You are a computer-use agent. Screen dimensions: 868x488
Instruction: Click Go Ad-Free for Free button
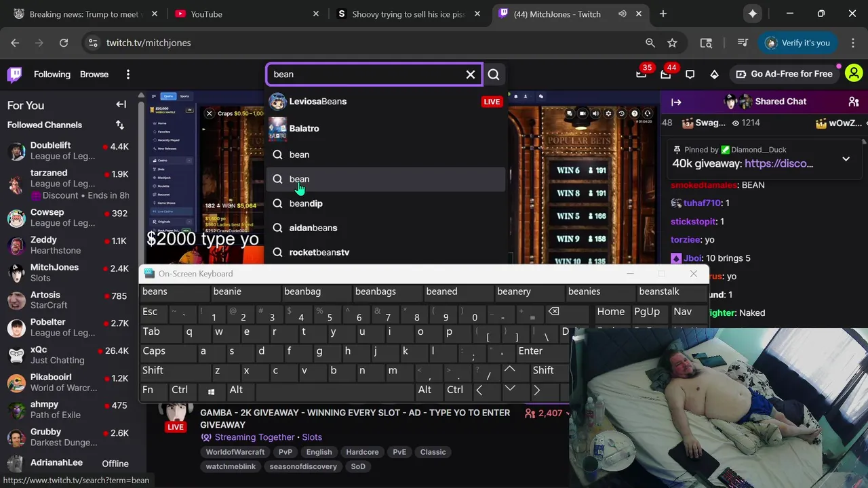(x=784, y=74)
